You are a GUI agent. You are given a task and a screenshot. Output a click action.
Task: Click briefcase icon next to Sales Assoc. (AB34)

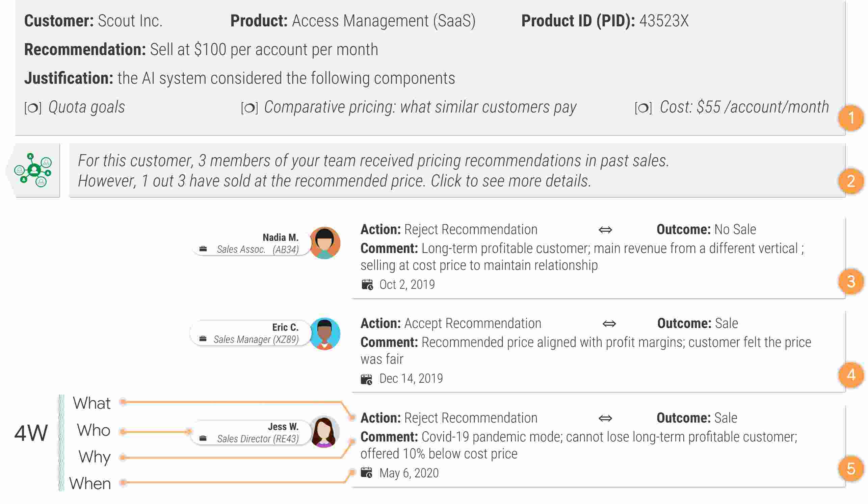[203, 249]
